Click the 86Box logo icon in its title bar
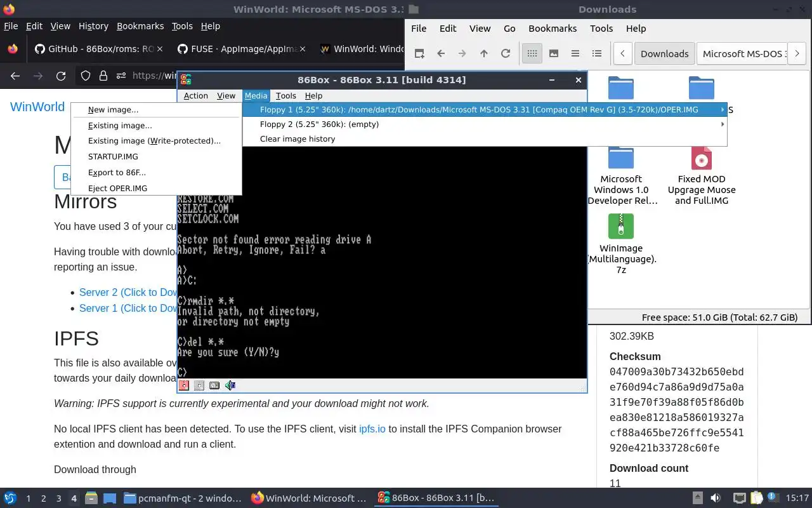 (x=186, y=79)
